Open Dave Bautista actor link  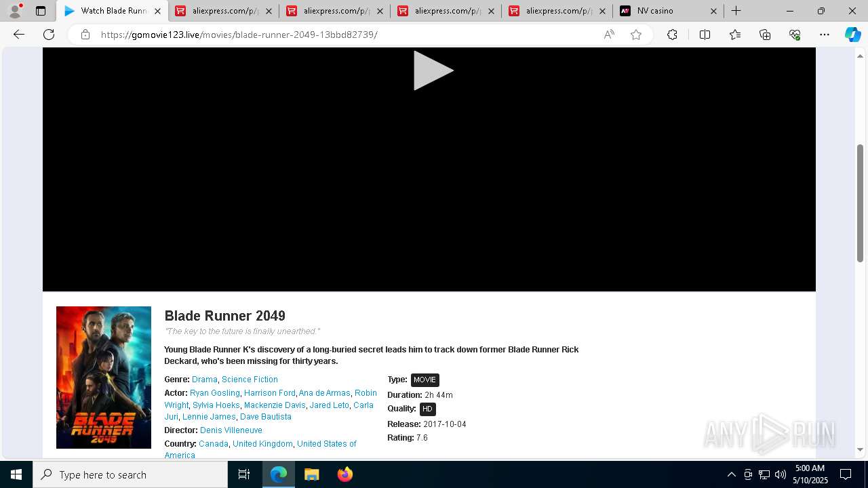click(266, 417)
